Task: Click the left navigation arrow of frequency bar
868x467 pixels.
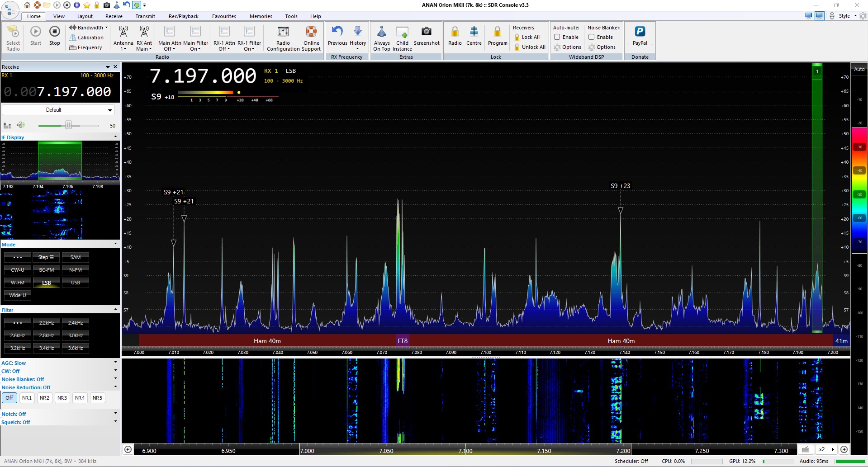Action: click(128, 449)
